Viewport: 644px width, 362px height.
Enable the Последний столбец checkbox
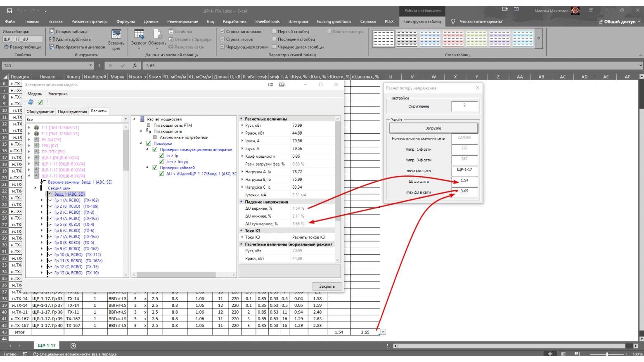pyautogui.click(x=274, y=39)
